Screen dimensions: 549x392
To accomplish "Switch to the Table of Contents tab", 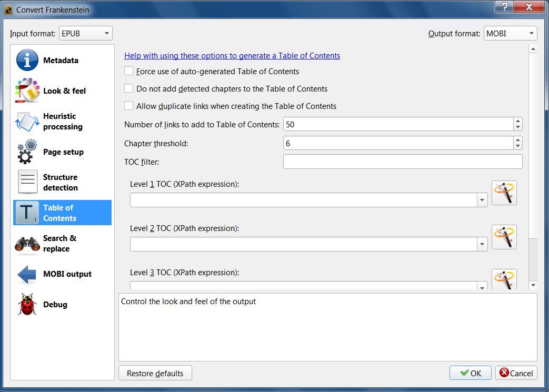I will [62, 213].
